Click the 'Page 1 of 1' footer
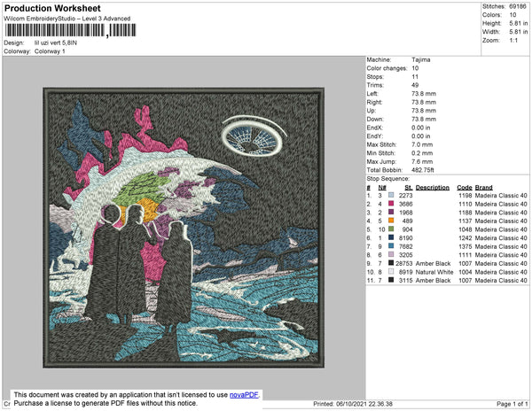 click(x=512, y=404)
